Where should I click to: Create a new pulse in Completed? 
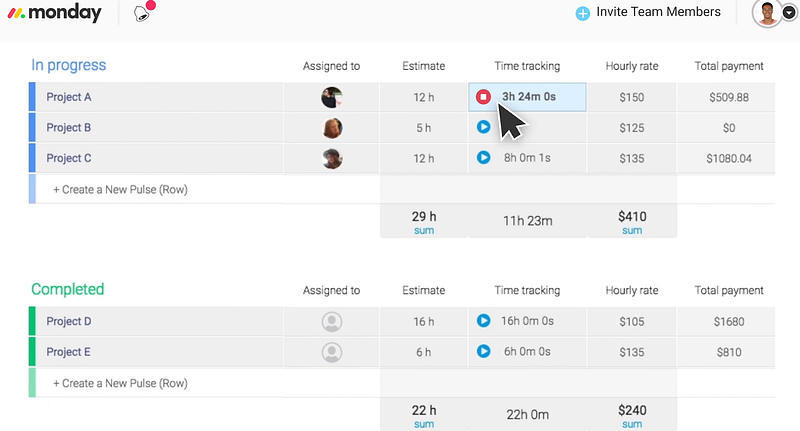point(120,383)
